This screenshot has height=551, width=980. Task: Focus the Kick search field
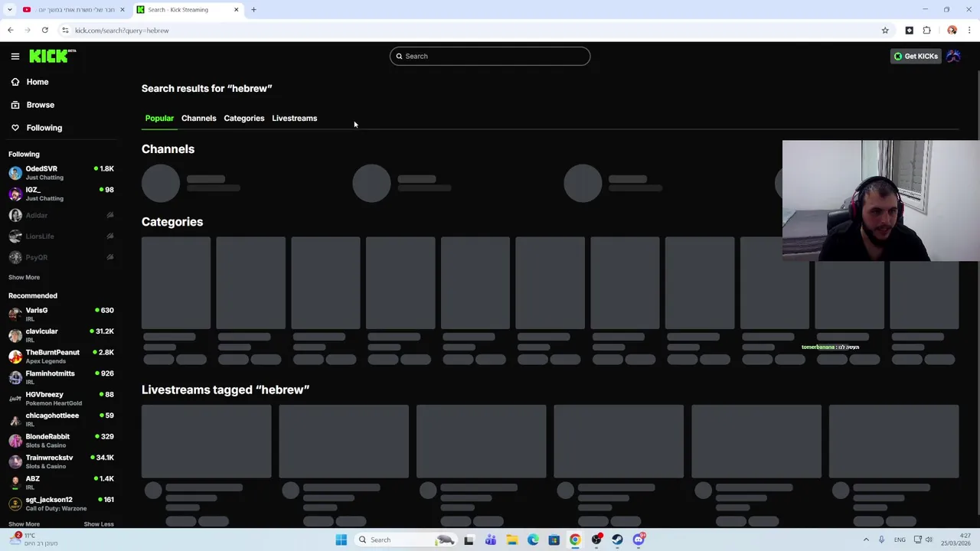(x=490, y=56)
